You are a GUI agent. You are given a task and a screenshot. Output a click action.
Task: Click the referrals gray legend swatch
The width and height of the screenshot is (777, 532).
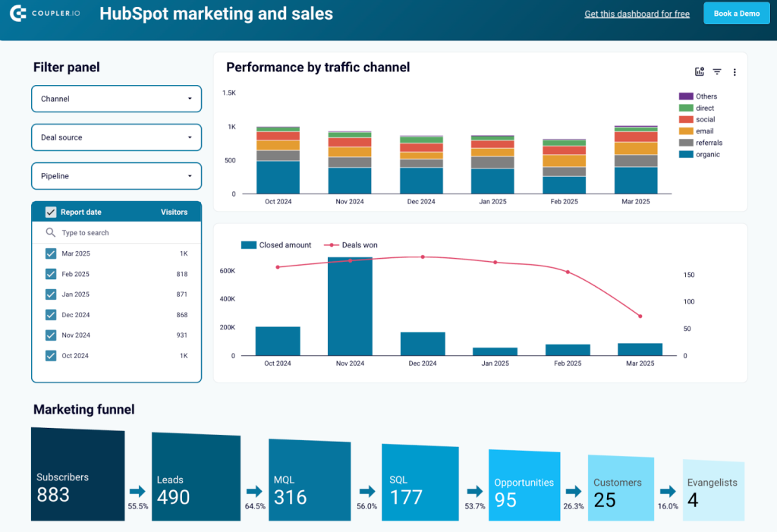pos(686,143)
